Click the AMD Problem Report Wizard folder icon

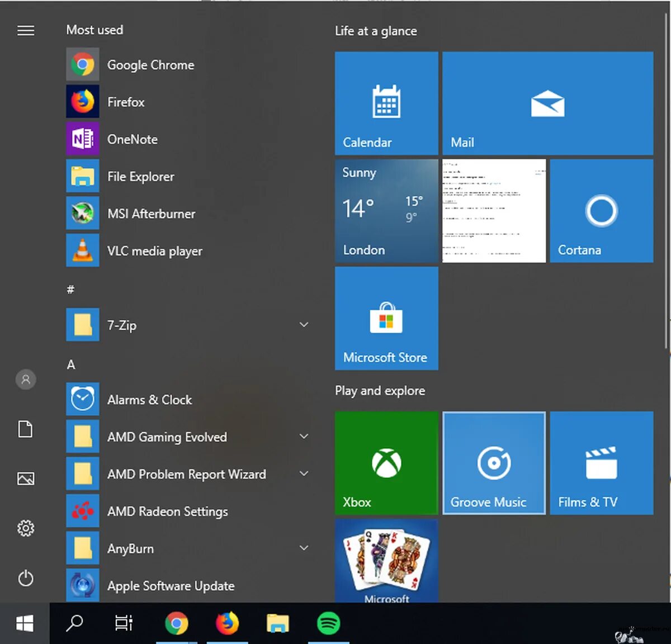click(83, 474)
